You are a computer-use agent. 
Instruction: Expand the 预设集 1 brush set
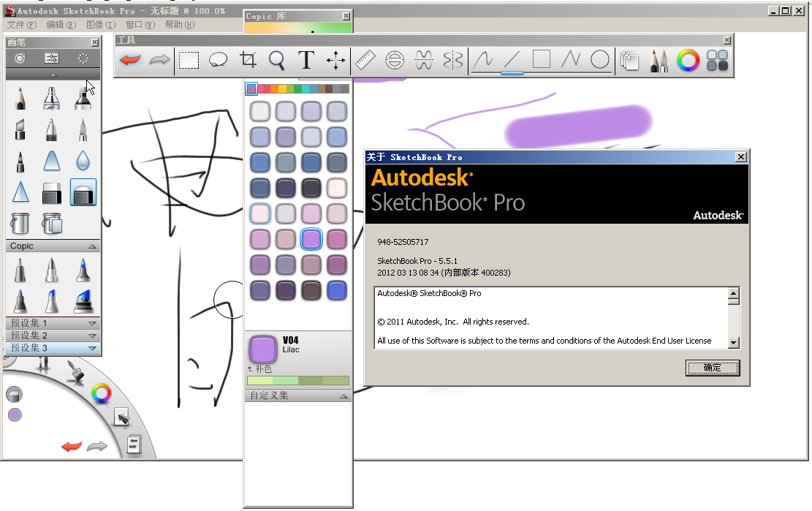tap(92, 323)
